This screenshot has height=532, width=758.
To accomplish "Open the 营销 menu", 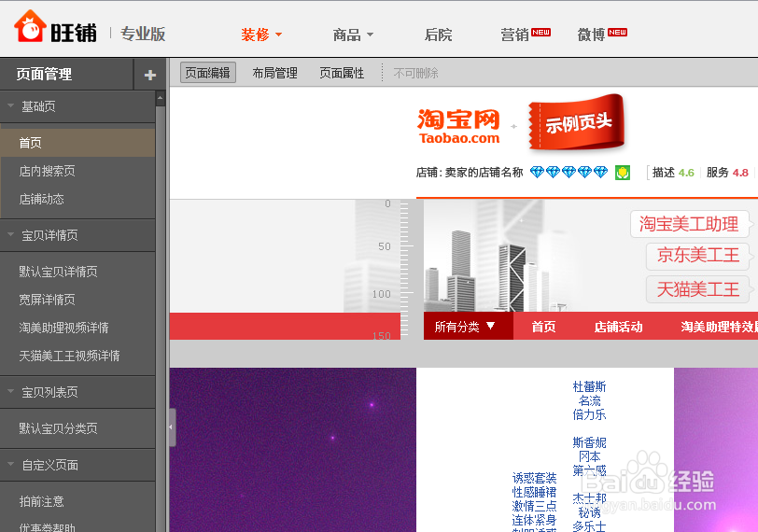I will [x=514, y=35].
